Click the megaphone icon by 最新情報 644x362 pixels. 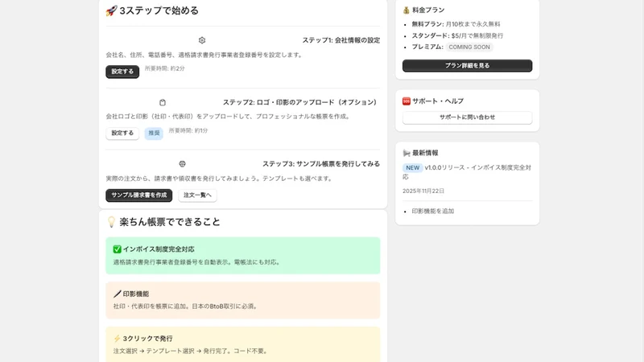[x=407, y=153]
